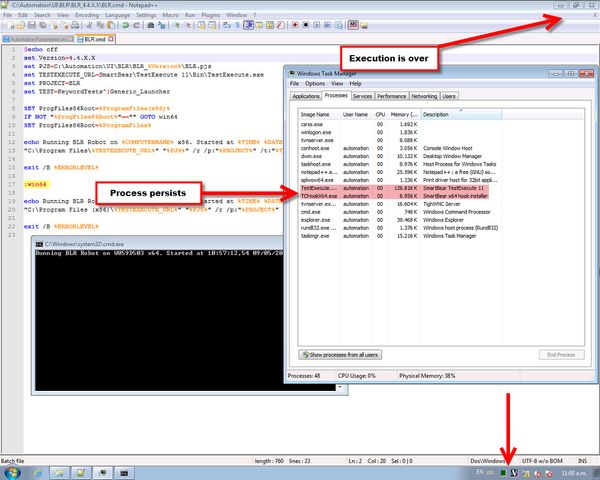Image resolution: width=600 pixels, height=480 pixels.
Task: Sort processes by Description column header
Action: tap(436, 115)
